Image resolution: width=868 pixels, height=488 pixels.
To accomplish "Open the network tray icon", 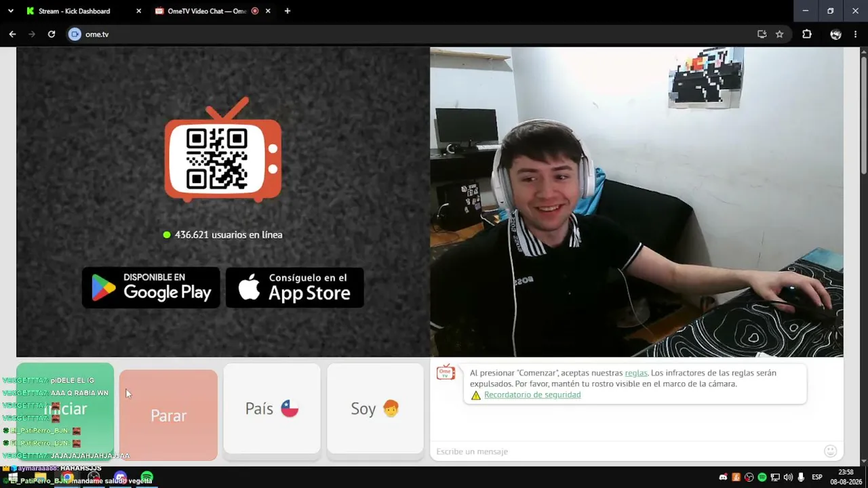I will click(775, 477).
